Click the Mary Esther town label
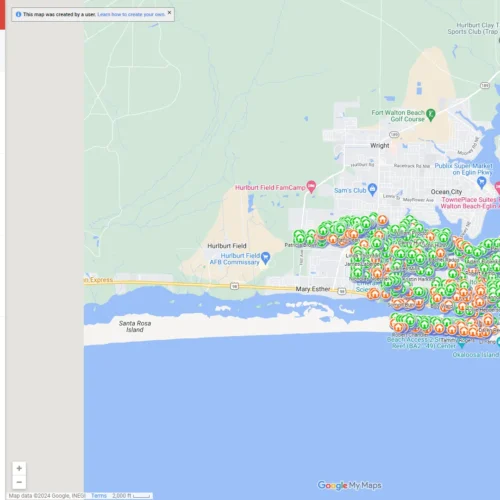 click(x=313, y=289)
